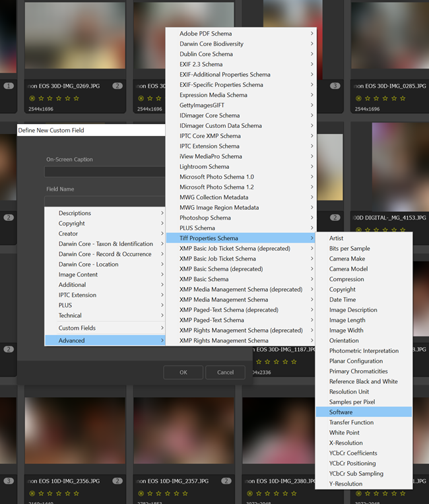This screenshot has height=504, width=429.
Task: Open IDimager Core Schema submenu
Action: (241, 115)
